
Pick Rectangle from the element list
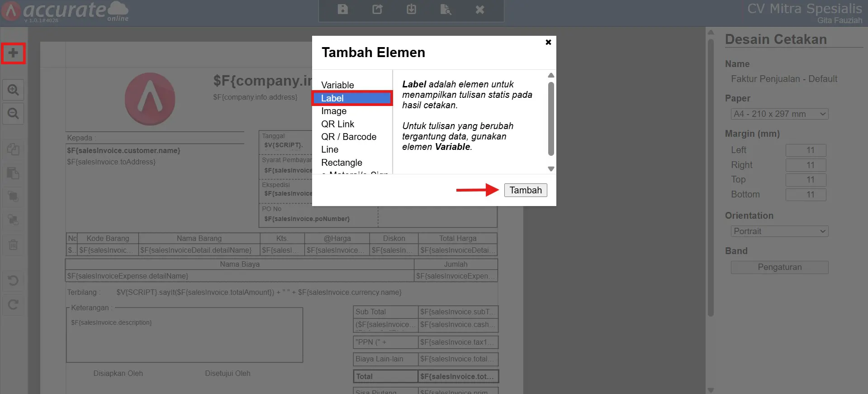(342, 163)
